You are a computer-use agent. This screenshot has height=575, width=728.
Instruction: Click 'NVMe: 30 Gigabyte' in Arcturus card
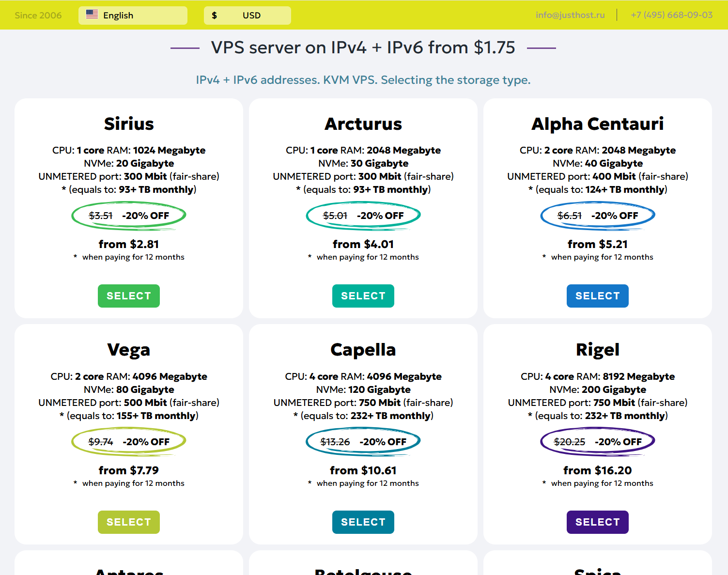coord(363,163)
